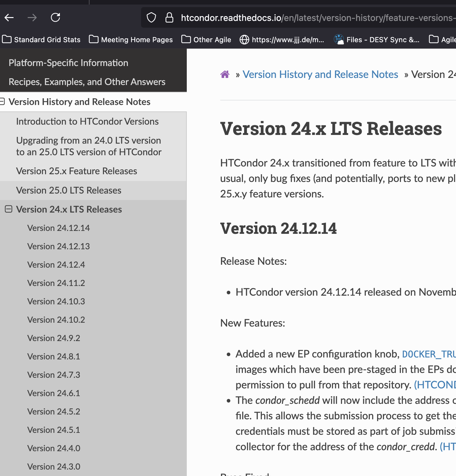Open Recipes, Examples, and Other Answers

(87, 82)
